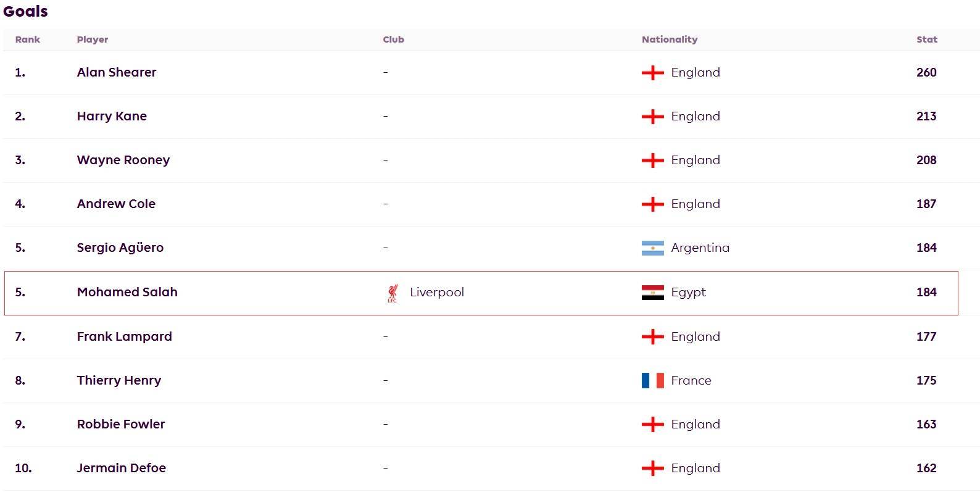
Task: Click the Egypt flag icon
Action: [x=652, y=293]
